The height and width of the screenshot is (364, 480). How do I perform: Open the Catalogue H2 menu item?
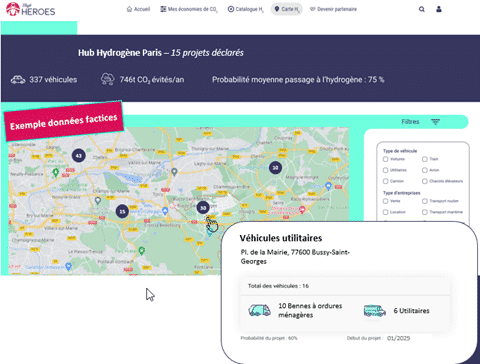click(x=246, y=9)
